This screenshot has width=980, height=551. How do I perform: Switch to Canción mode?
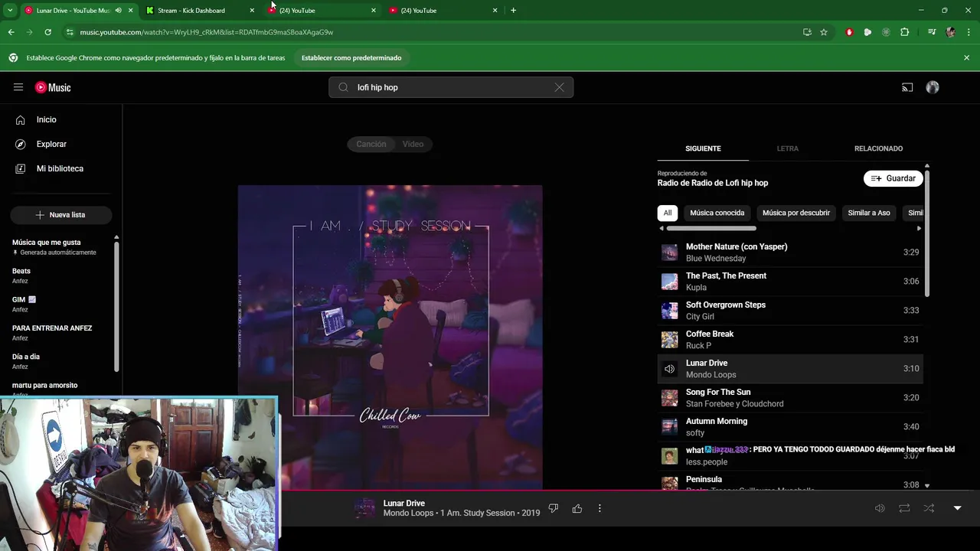click(371, 144)
